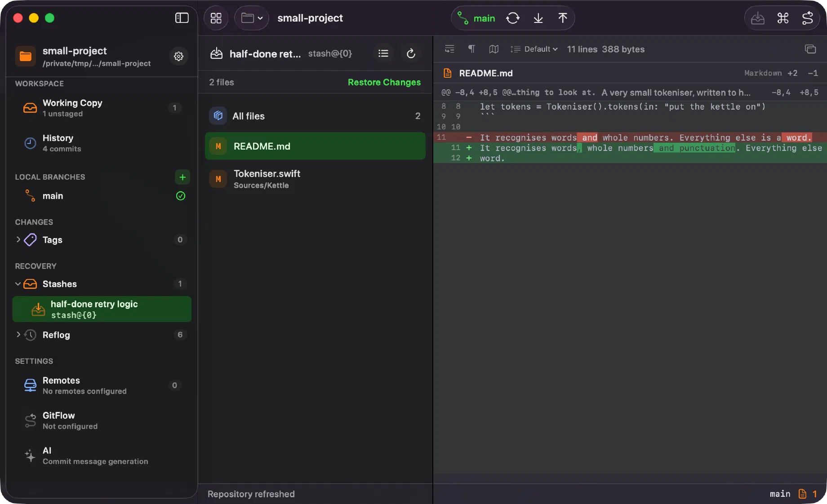The width and height of the screenshot is (827, 504).
Task: Open the command palette icon
Action: [x=783, y=18]
